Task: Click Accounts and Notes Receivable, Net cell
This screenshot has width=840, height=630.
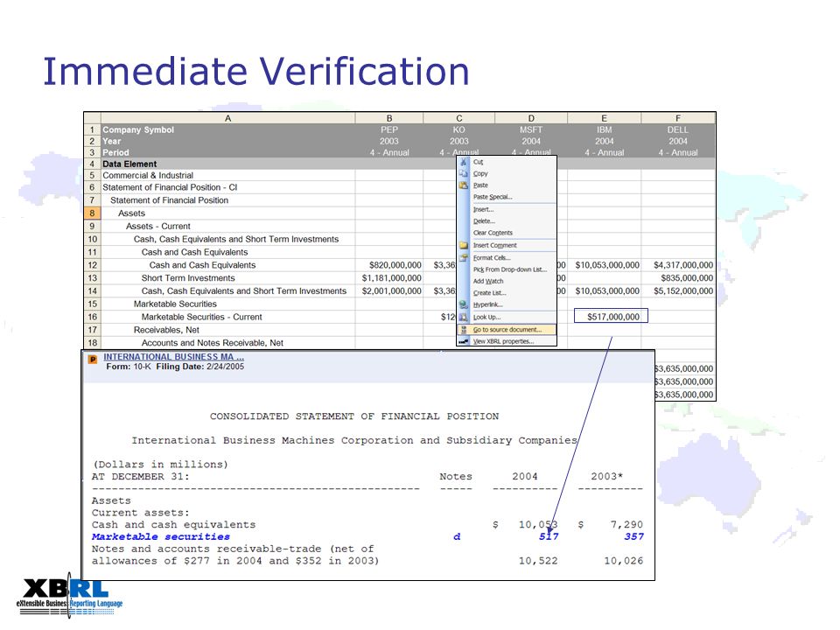Action: click(x=227, y=343)
